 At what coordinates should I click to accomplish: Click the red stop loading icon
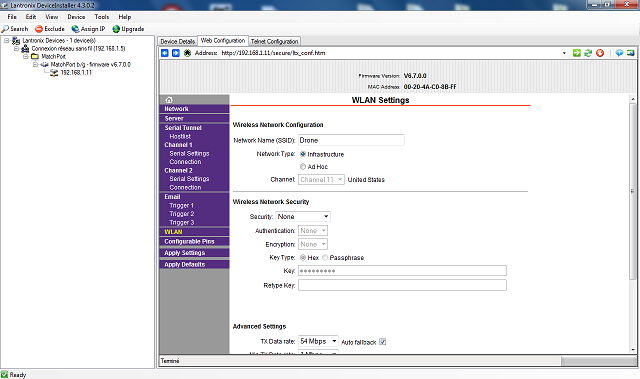tap(600, 53)
